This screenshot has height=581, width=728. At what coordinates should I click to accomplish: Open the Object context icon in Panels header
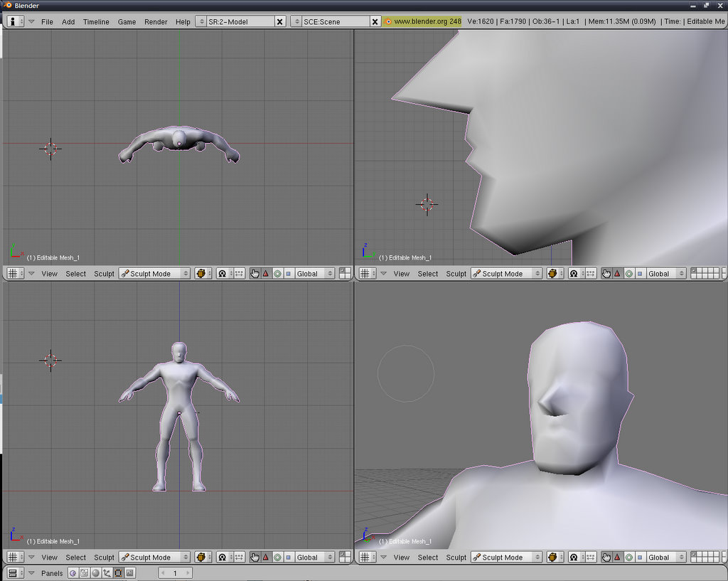107,573
